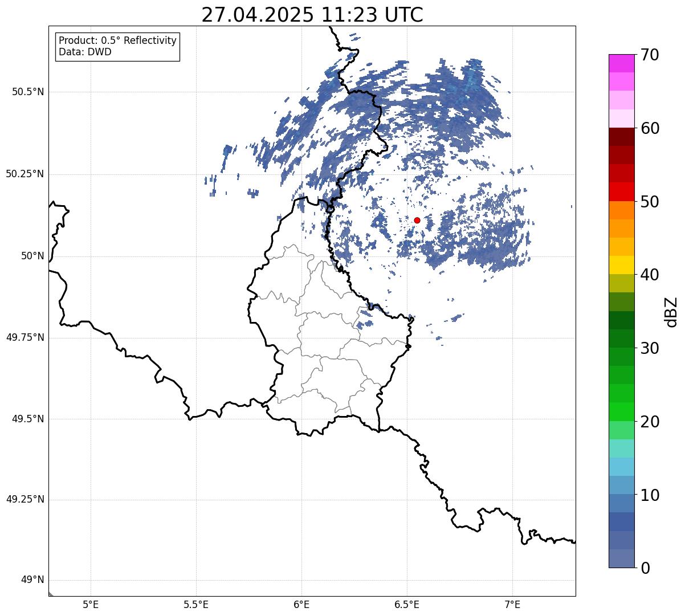Click the 6°E longitude label
685x616 pixels.
[x=301, y=604]
